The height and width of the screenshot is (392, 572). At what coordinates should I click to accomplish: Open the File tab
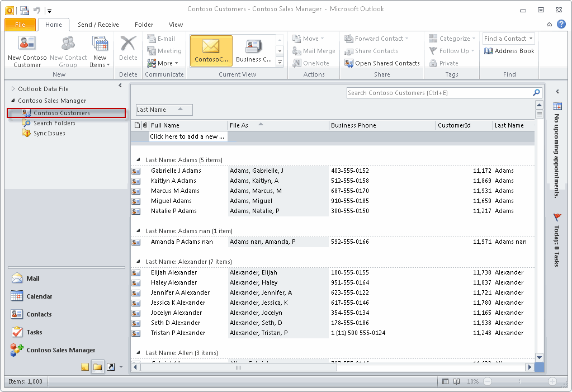click(x=20, y=25)
